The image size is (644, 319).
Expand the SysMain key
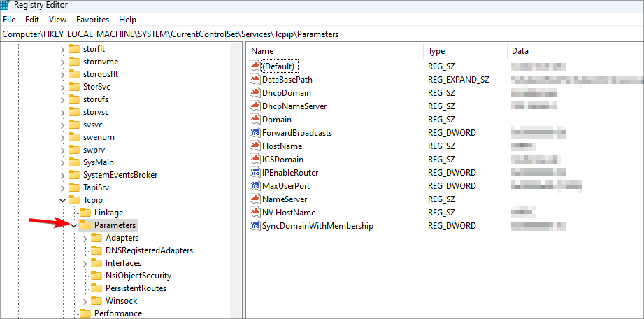coord(63,163)
